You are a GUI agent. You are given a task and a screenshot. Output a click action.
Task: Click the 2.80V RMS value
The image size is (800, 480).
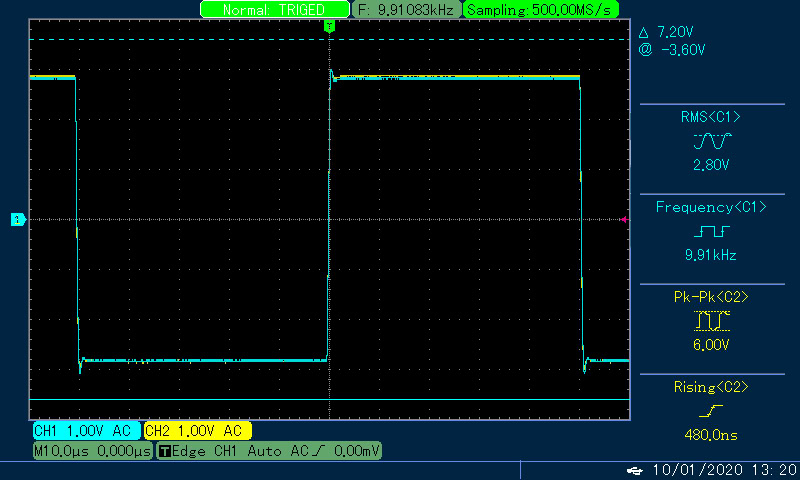(x=711, y=165)
